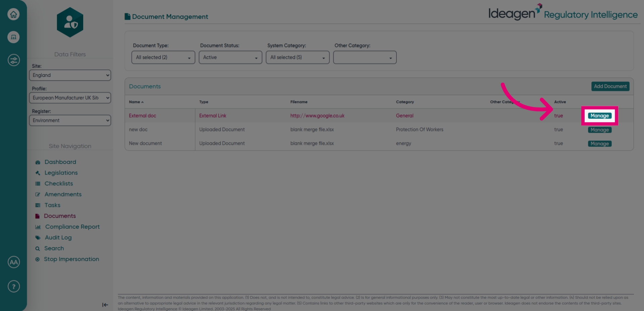
Task: Open the Site dropdown showing England
Action: click(x=70, y=75)
